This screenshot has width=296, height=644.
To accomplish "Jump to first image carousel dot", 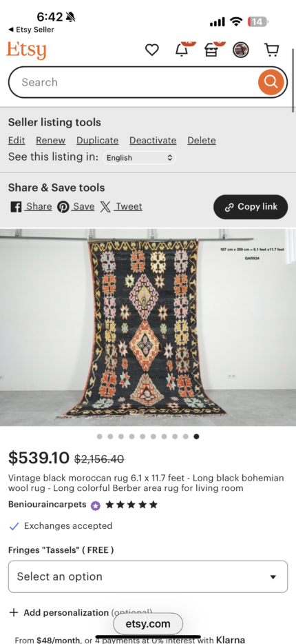I will [x=100, y=436].
